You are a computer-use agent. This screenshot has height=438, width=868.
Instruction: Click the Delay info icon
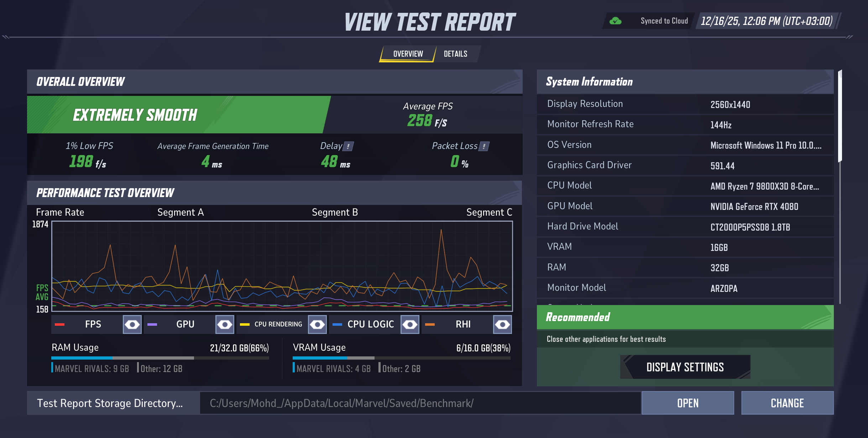[348, 145]
